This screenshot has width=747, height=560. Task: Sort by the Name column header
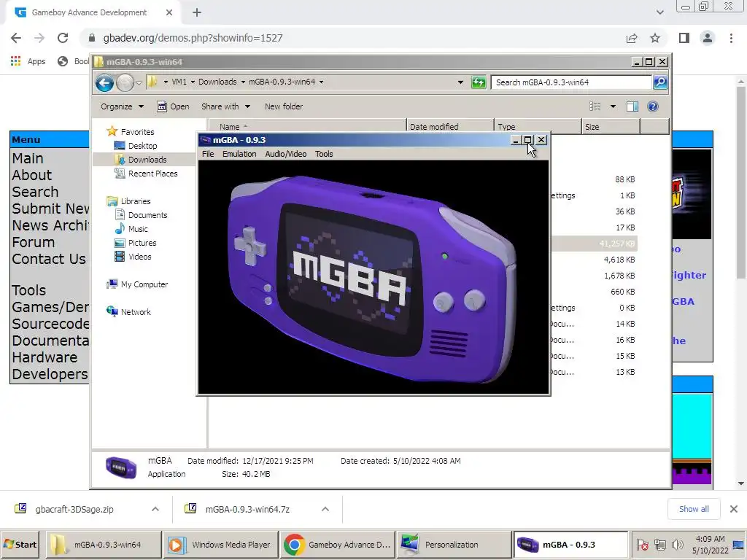point(307,127)
